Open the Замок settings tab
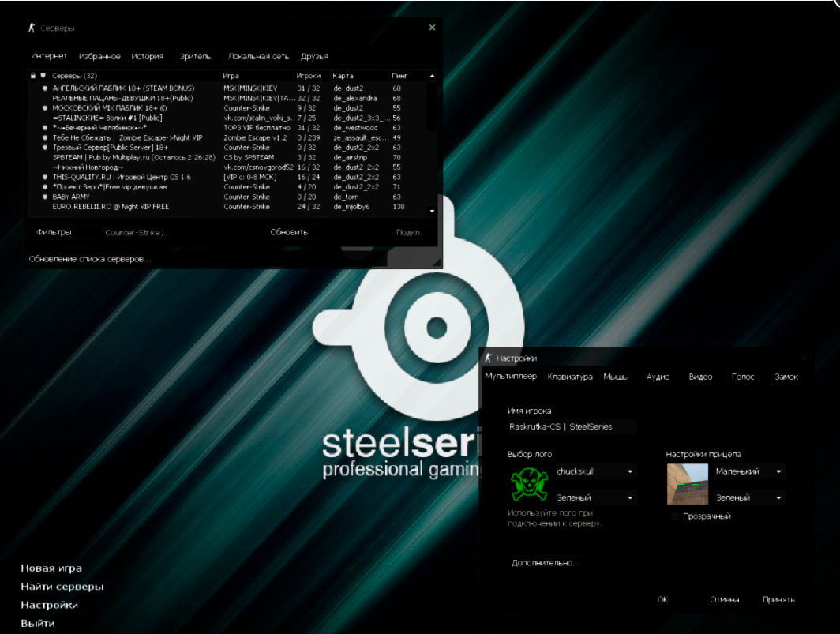The image size is (840, 634). click(786, 377)
